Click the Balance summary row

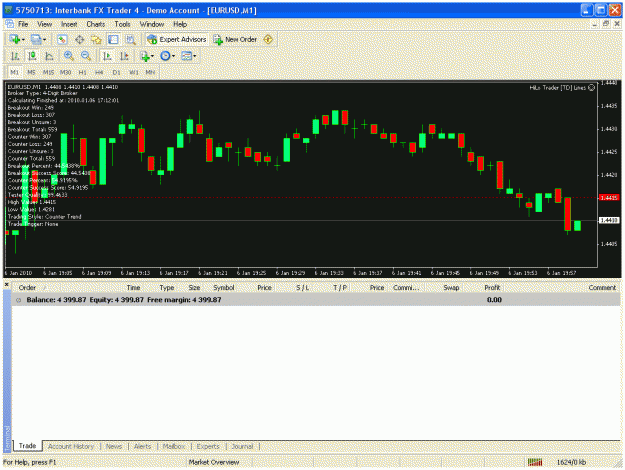[316, 300]
